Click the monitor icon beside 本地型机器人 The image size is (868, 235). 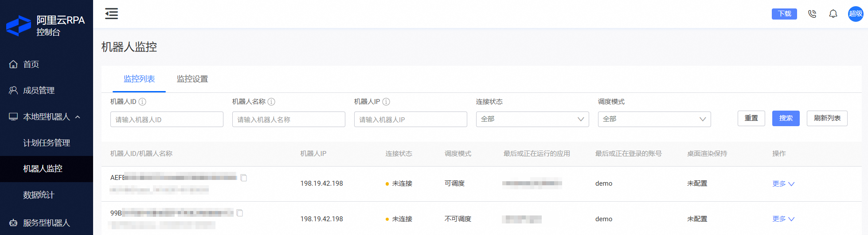[x=13, y=117]
